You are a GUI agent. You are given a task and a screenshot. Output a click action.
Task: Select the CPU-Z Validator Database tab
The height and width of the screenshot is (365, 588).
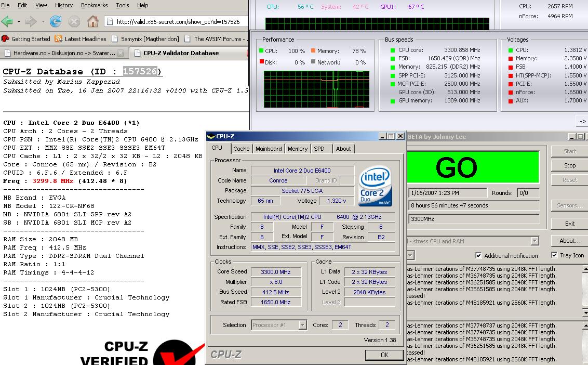181,53
